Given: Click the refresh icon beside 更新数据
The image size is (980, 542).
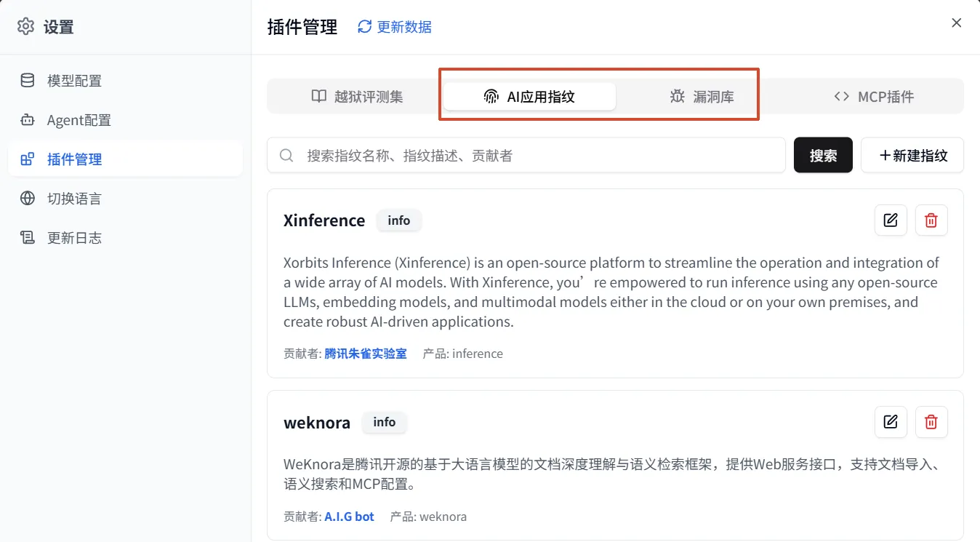Looking at the screenshot, I should point(365,27).
